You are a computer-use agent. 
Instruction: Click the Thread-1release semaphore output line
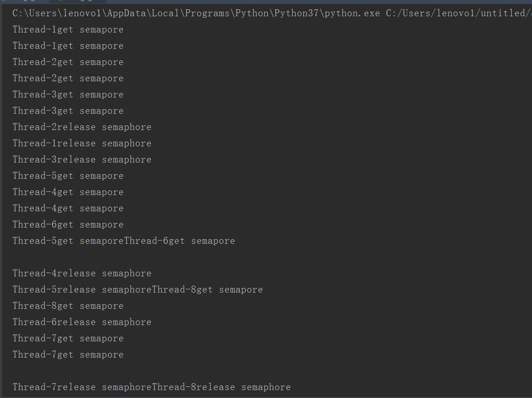pos(82,144)
